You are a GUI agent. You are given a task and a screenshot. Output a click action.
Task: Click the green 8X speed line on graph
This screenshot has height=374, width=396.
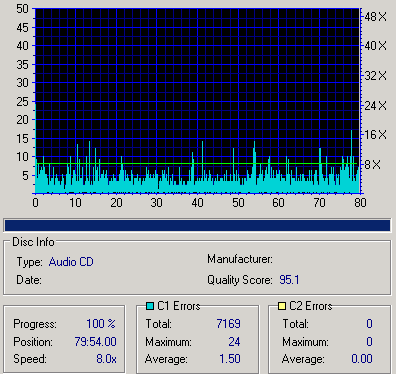pos(197,164)
